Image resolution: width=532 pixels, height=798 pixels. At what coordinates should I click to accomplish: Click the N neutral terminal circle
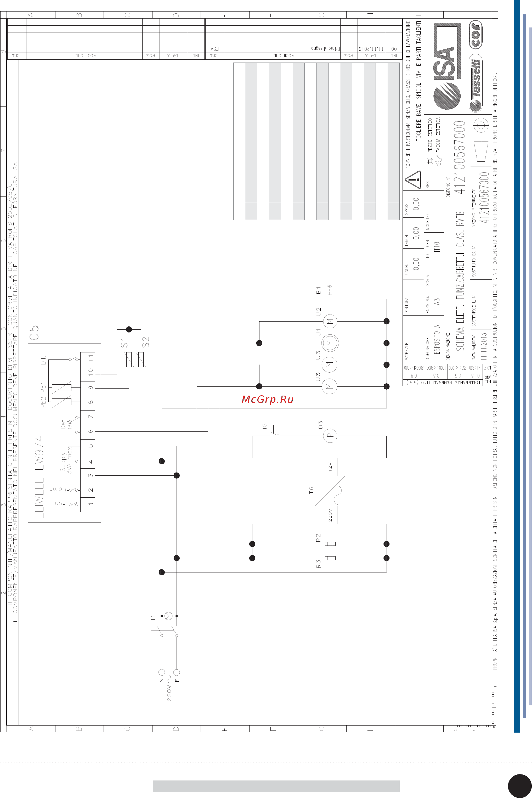(162, 672)
